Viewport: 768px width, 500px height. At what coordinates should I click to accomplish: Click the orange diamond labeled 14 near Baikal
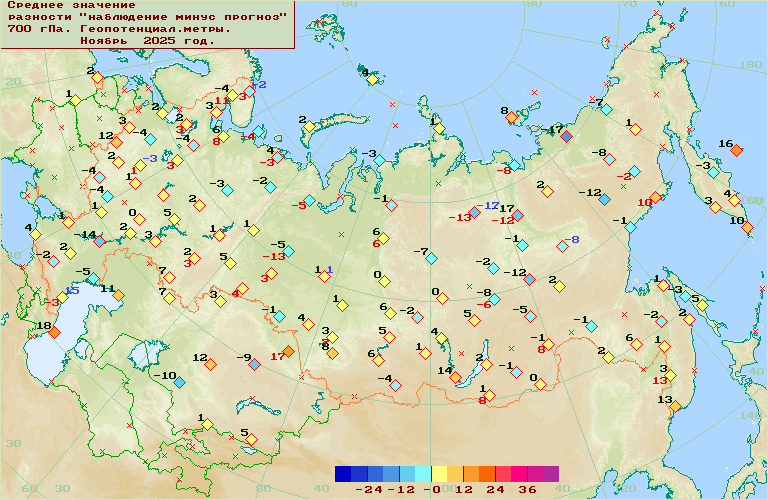pyautogui.click(x=455, y=377)
